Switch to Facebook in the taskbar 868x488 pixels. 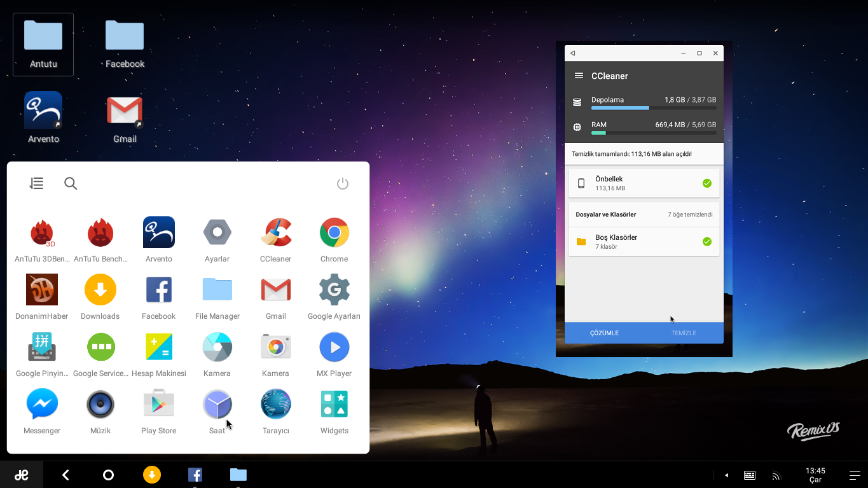pos(195,475)
